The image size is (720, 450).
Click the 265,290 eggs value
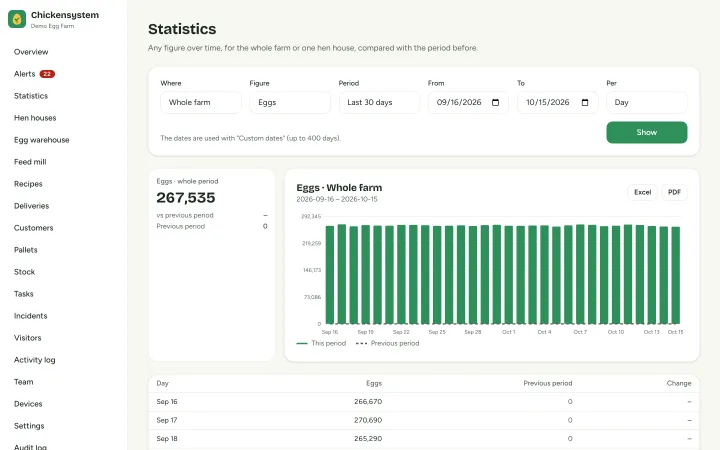tap(368, 439)
